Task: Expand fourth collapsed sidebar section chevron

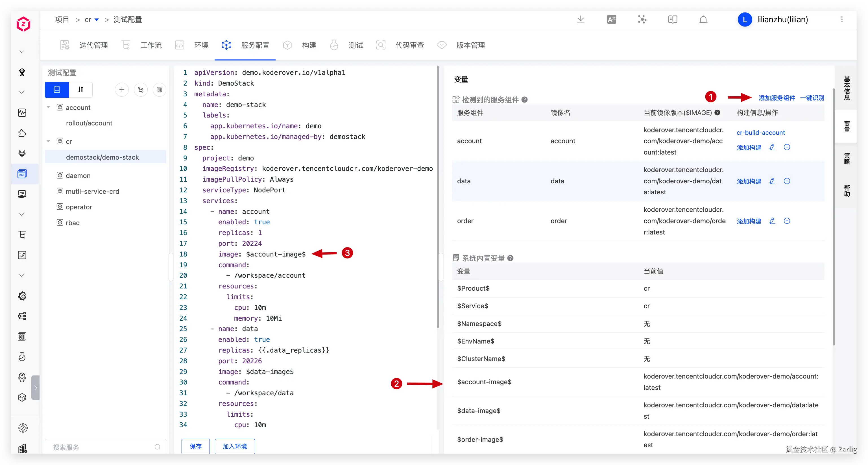Action: point(22,275)
